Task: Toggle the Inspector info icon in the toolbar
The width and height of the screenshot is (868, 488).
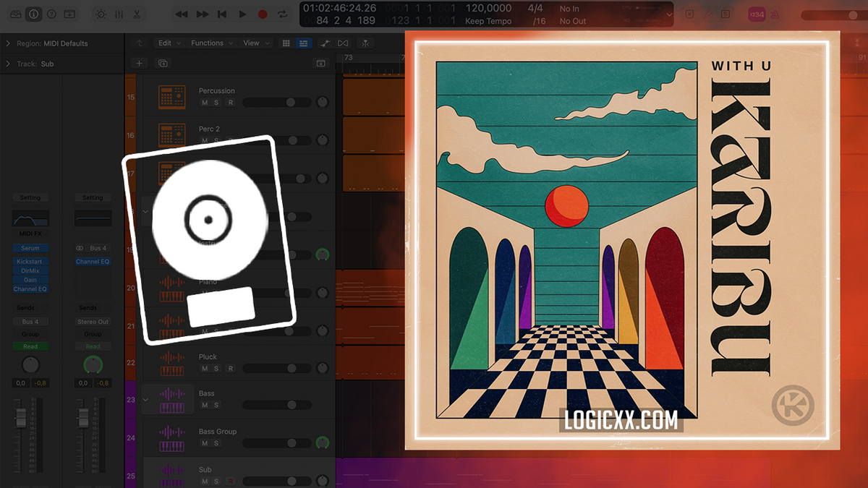Action: click(34, 14)
